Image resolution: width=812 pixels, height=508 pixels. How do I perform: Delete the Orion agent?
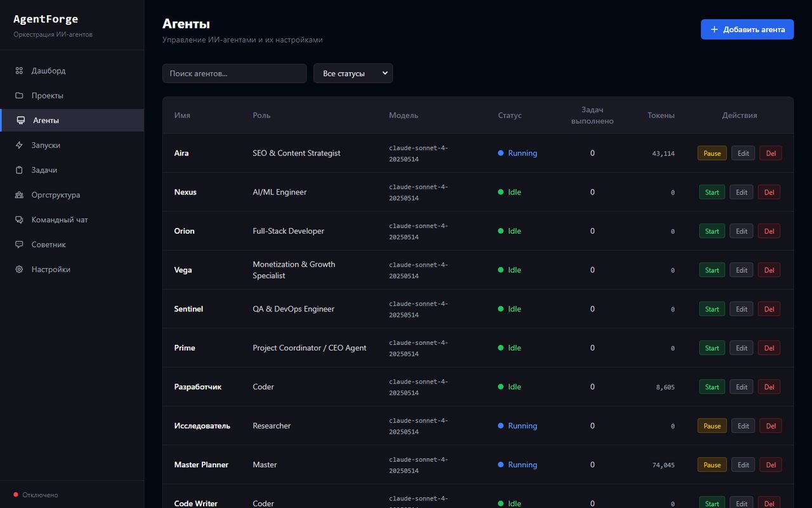point(769,231)
